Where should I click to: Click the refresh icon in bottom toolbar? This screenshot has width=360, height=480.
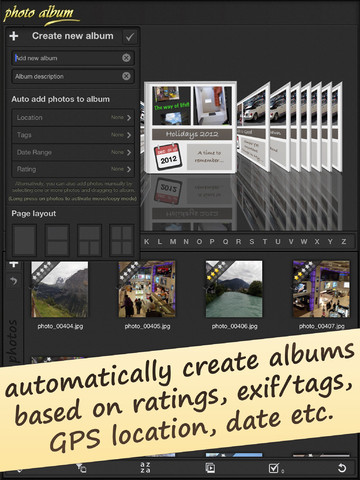(342, 468)
